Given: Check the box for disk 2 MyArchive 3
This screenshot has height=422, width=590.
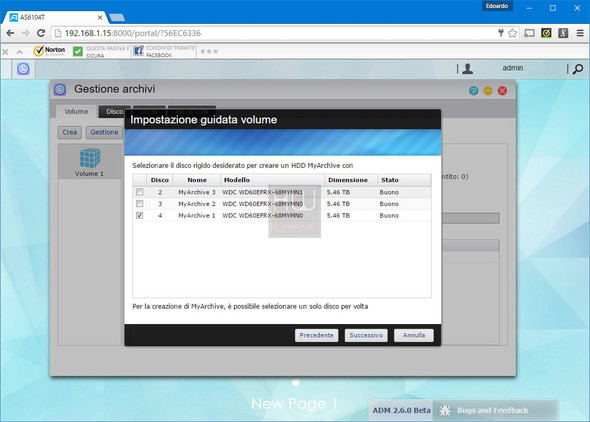Looking at the screenshot, I should tap(140, 192).
